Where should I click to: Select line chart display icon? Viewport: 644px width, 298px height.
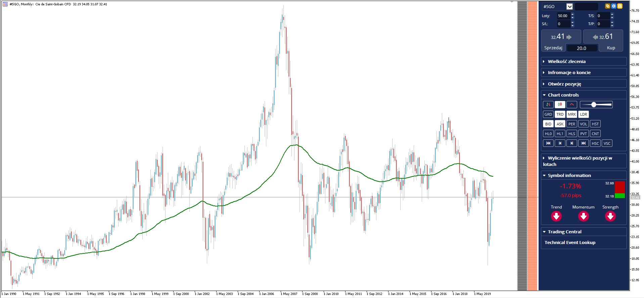[x=571, y=105]
